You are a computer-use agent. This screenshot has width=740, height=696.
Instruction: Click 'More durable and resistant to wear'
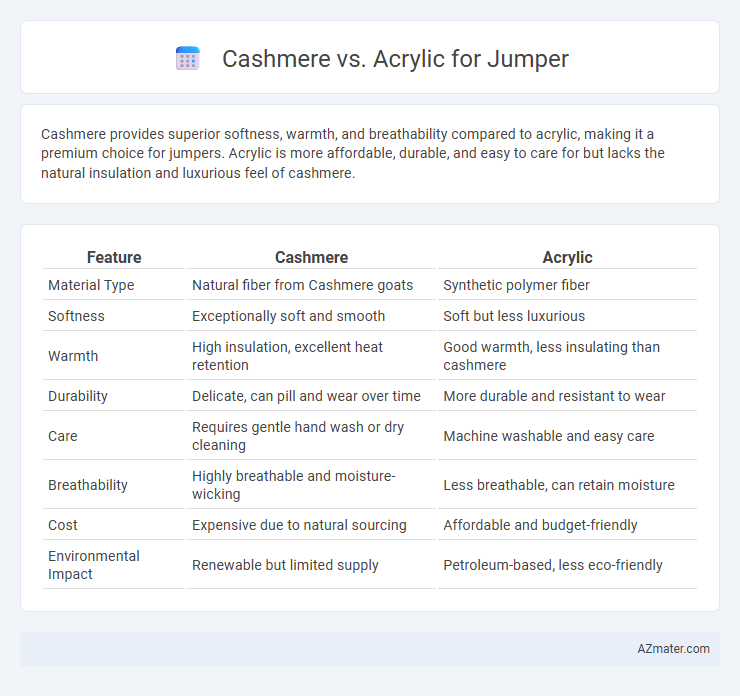click(554, 396)
